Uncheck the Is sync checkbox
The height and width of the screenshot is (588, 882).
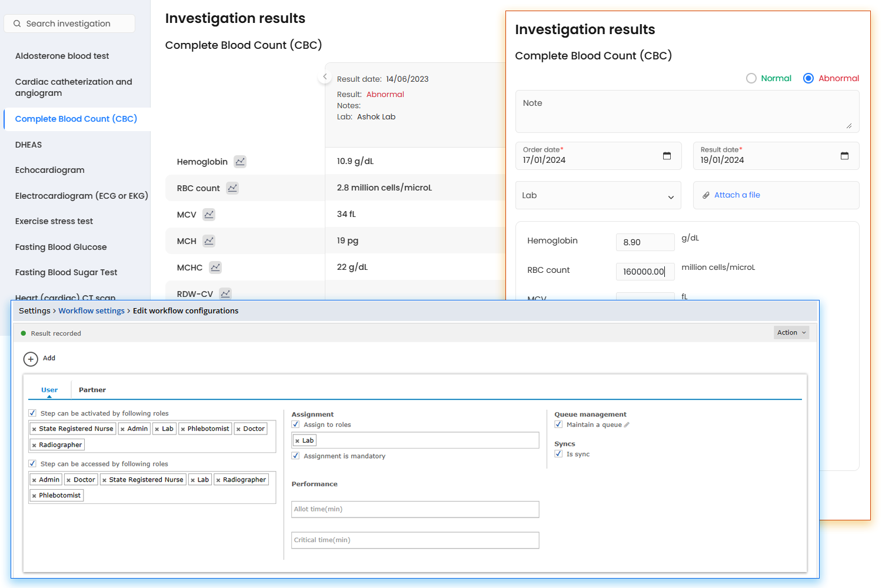click(x=558, y=454)
